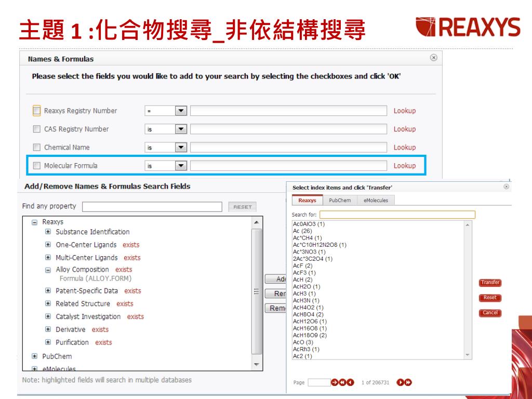
Task: Switch to the PubChem tab
Action: tap(340, 200)
